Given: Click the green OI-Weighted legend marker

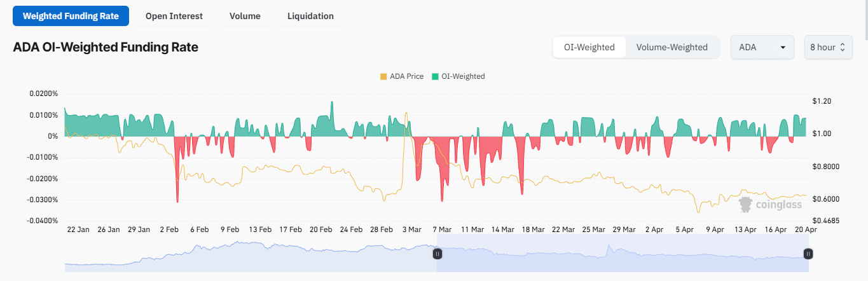Looking at the screenshot, I should [435, 76].
